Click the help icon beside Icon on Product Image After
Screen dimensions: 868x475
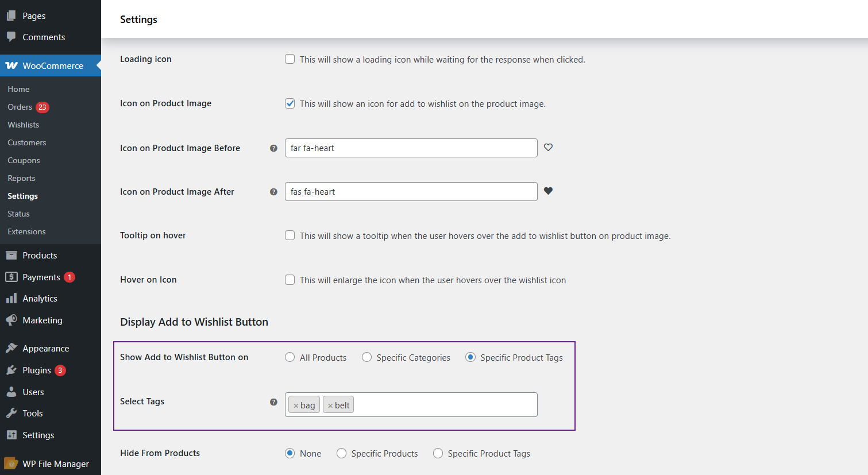tap(273, 192)
